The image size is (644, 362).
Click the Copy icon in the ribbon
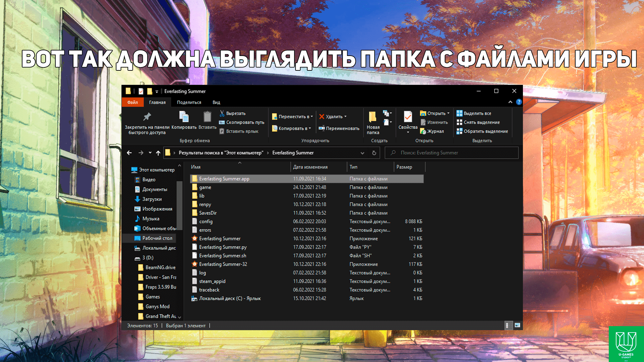[x=184, y=117]
